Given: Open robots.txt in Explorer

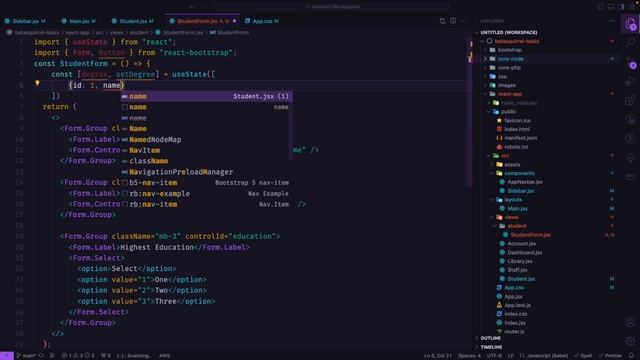Looking at the screenshot, I should pyautogui.click(x=516, y=147).
